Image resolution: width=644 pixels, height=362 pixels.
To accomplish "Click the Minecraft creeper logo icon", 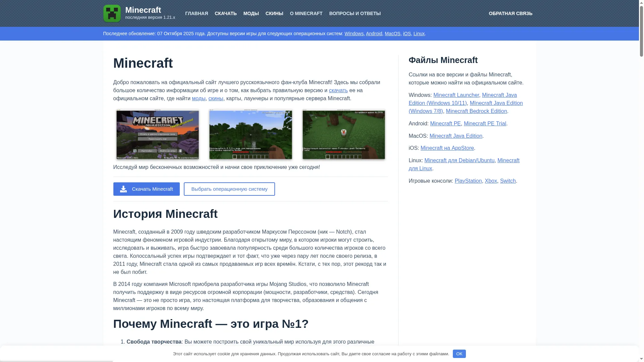I will point(112,13).
